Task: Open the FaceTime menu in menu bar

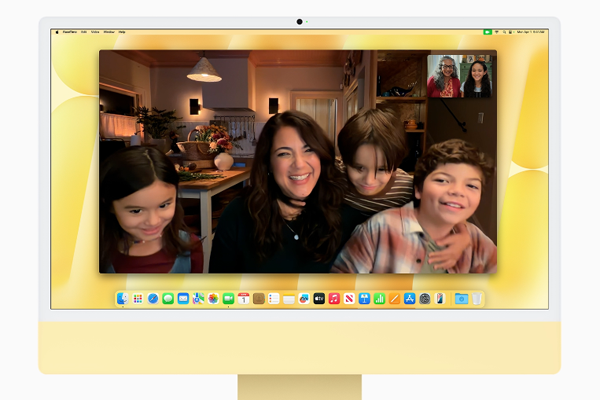Action: pyautogui.click(x=70, y=32)
